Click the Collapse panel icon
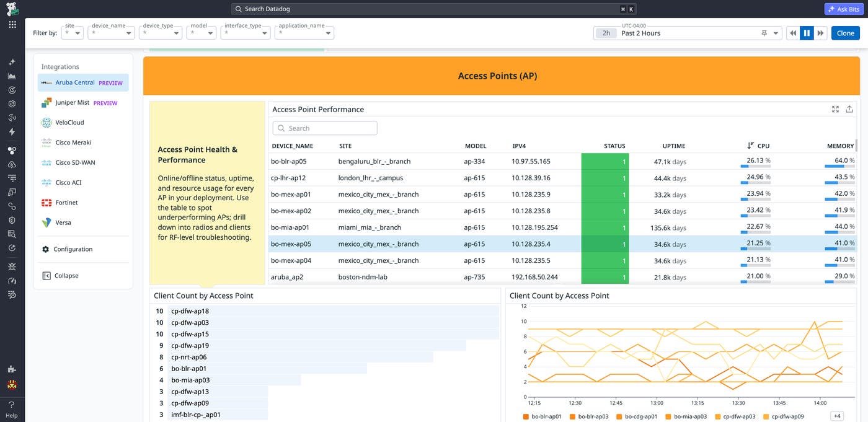This screenshot has width=868, height=422. (x=46, y=276)
